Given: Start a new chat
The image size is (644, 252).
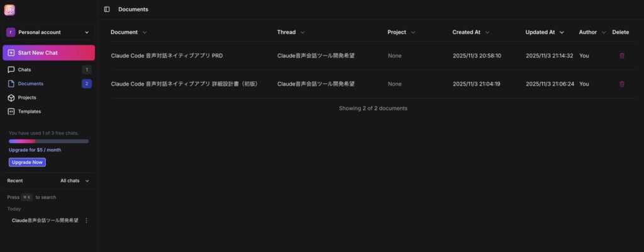Looking at the screenshot, I should (49, 53).
